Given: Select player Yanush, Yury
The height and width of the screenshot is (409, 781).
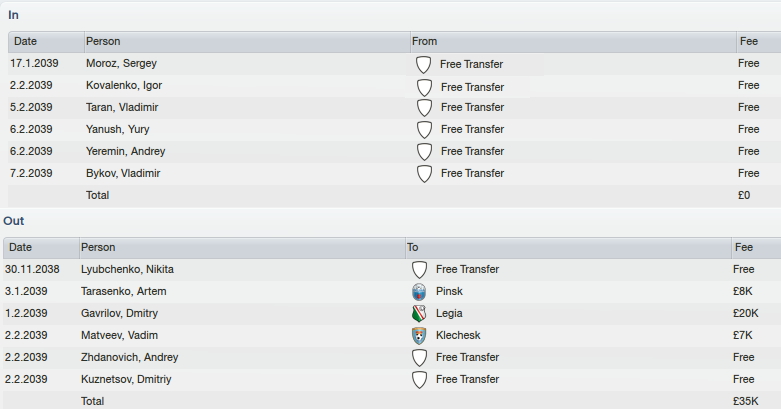Looking at the screenshot, I should pos(118,130).
